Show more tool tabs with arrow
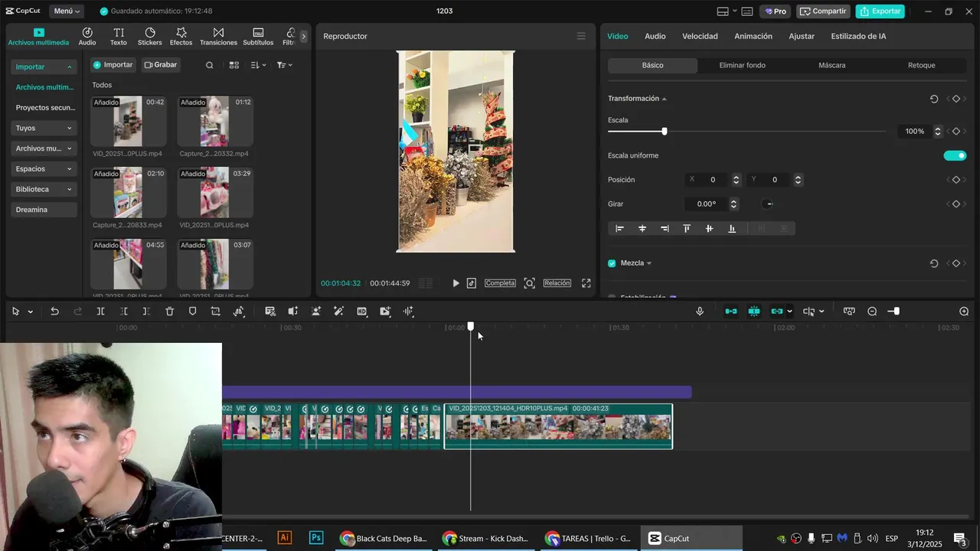Viewport: 980px width, 551px height. [303, 36]
